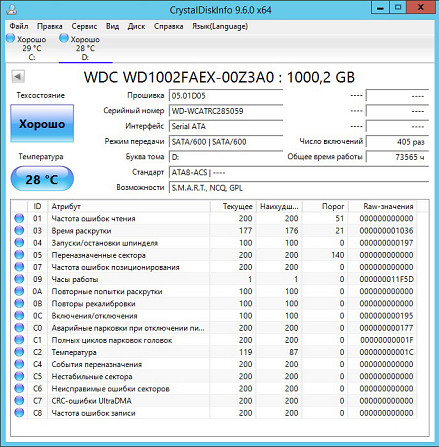
Task: Click status icon for Включения/отключения
Action: (19, 316)
